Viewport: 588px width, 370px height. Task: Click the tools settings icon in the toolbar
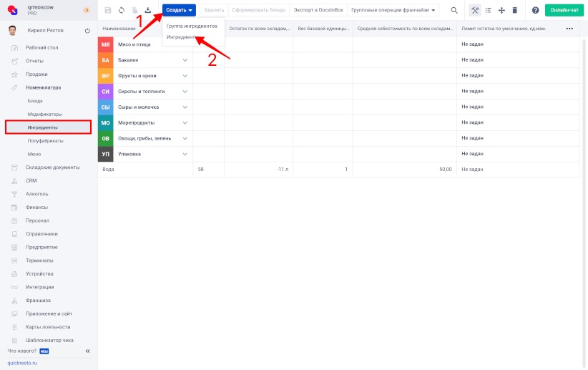pyautogui.click(x=475, y=10)
